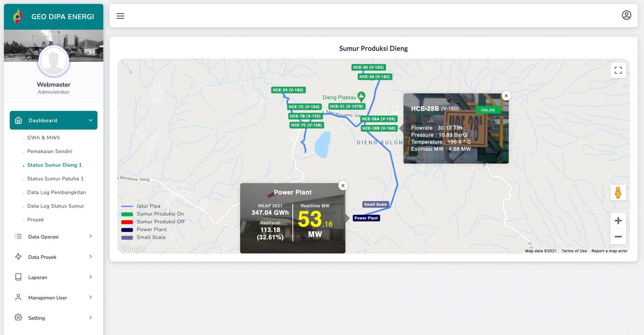The height and width of the screenshot is (335, 644).
Task: Click the Small Scale map marker
Action: (375, 205)
